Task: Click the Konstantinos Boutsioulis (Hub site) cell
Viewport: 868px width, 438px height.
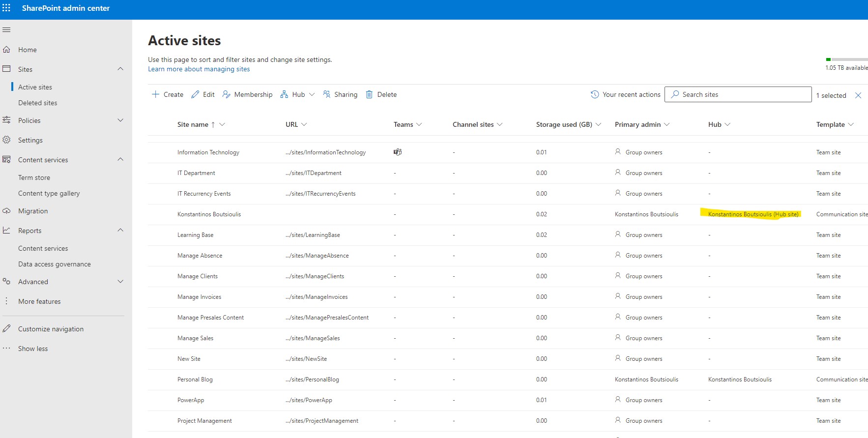Action: tap(753, 214)
